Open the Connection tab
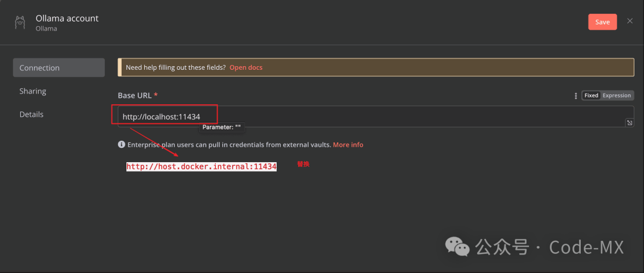This screenshot has width=644, height=273. pos(58,68)
